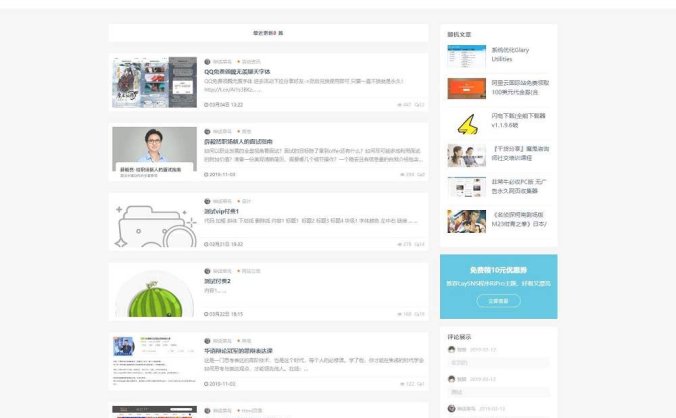Click the date 03月22日 18:15
This screenshot has width=676, height=418.
(226, 314)
